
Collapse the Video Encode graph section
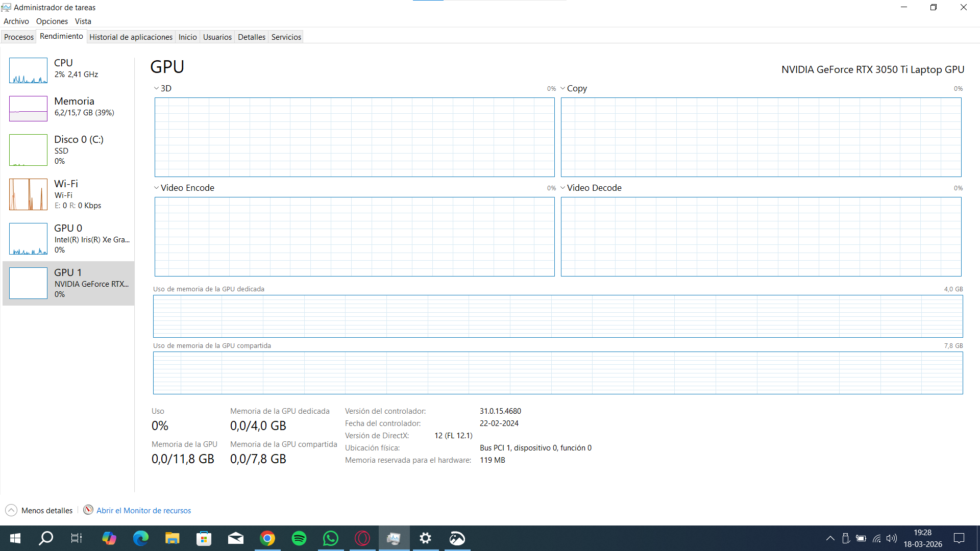(x=156, y=188)
